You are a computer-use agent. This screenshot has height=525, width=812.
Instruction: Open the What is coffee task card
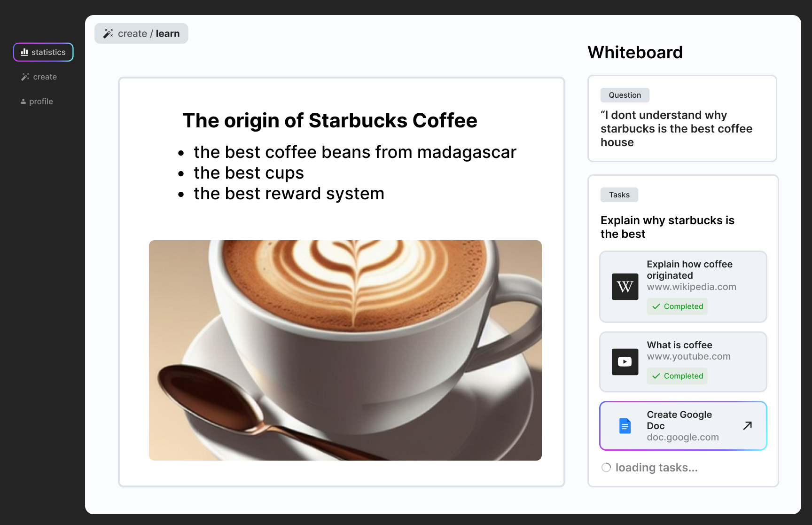pos(683,362)
